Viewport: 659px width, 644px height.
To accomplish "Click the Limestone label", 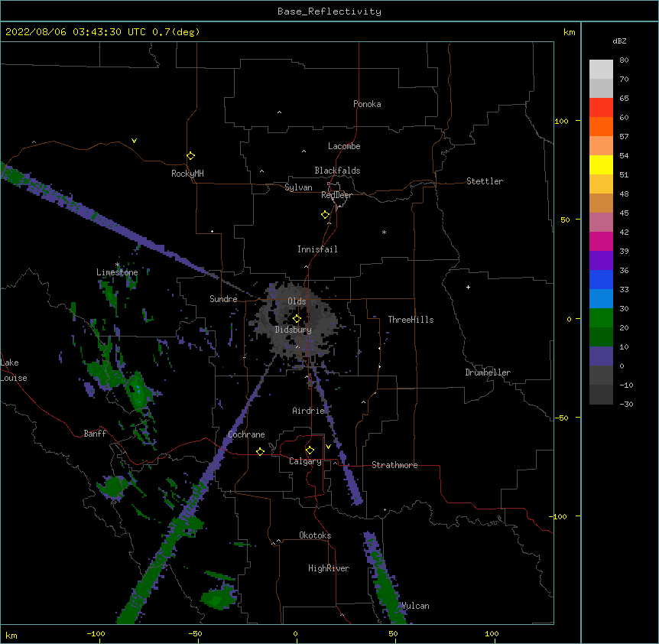I will tap(117, 272).
